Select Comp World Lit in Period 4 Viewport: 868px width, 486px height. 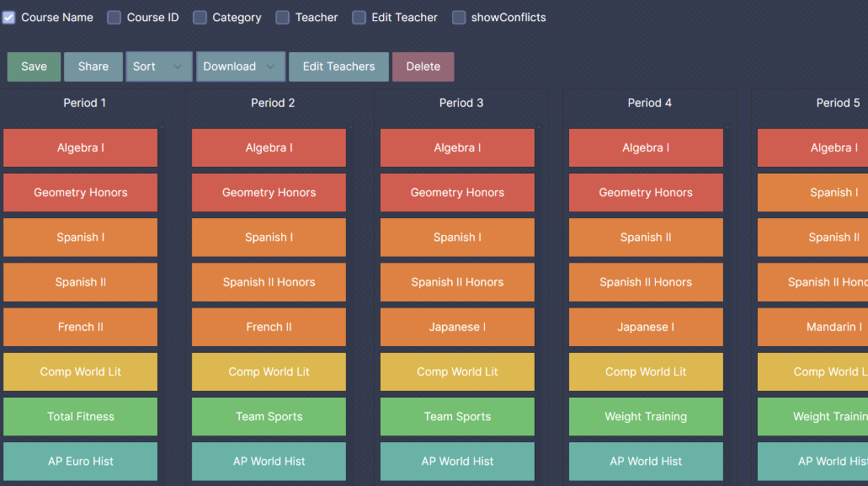646,372
